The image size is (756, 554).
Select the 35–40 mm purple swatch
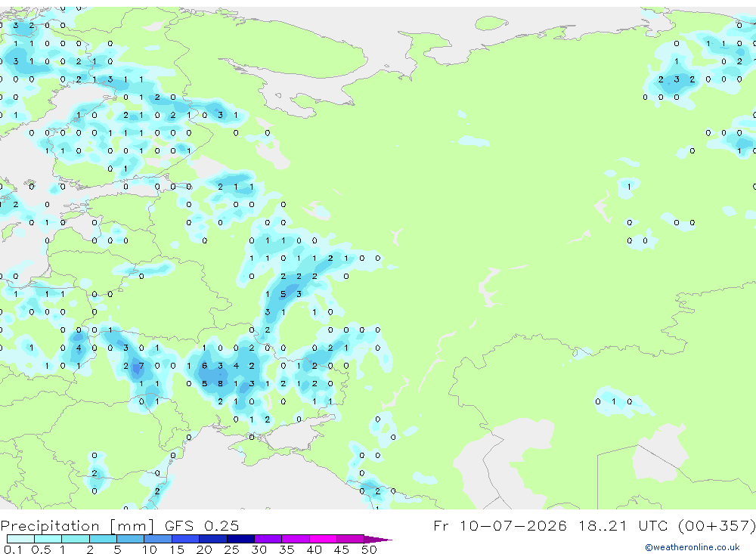[296, 539]
